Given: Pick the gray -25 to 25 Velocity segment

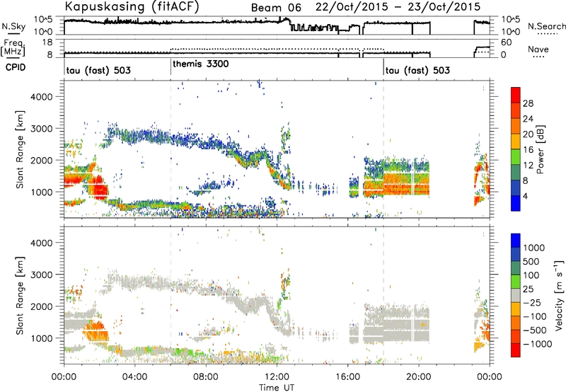Looking at the screenshot, I should pos(516,295).
